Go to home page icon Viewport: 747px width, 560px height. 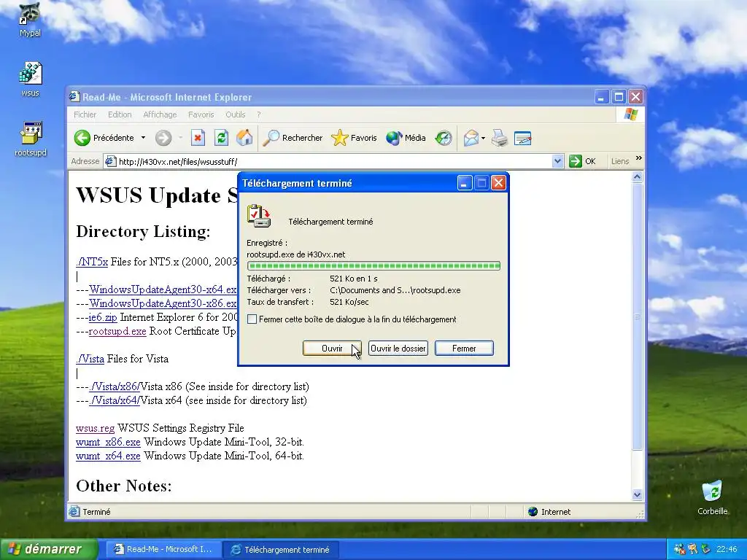[x=244, y=138]
